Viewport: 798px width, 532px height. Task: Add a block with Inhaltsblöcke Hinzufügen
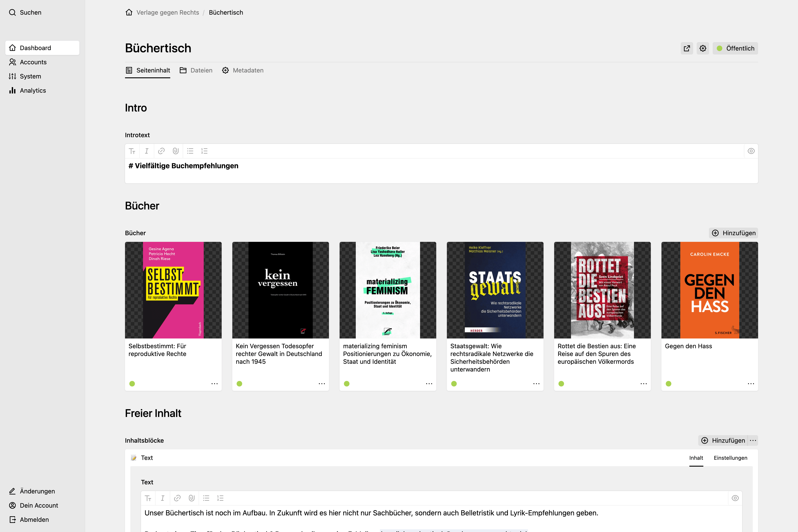(723, 440)
